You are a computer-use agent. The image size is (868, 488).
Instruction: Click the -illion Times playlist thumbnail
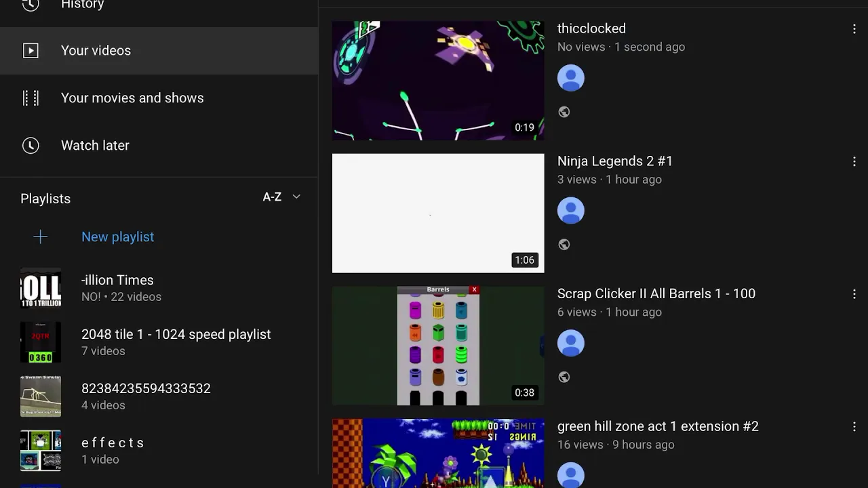coord(41,288)
